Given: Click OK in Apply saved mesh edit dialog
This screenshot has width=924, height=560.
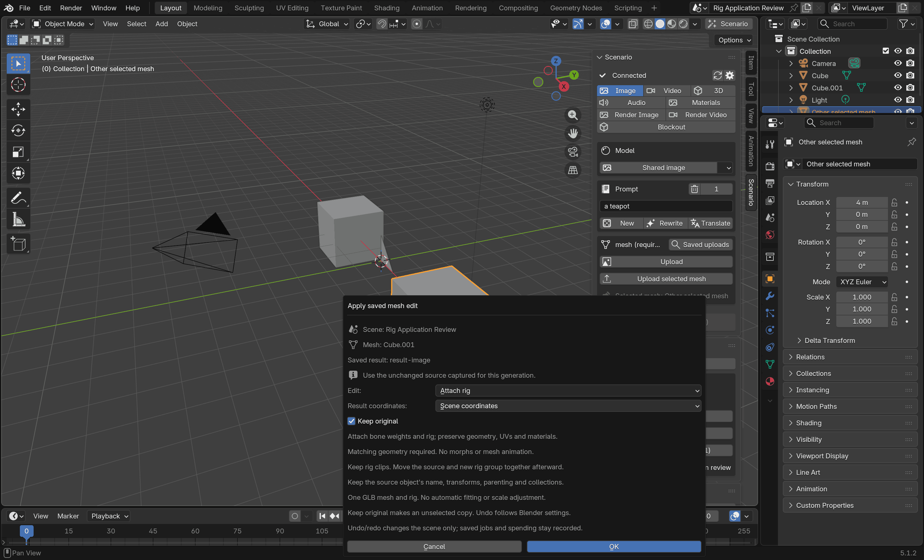Looking at the screenshot, I should pyautogui.click(x=614, y=547).
